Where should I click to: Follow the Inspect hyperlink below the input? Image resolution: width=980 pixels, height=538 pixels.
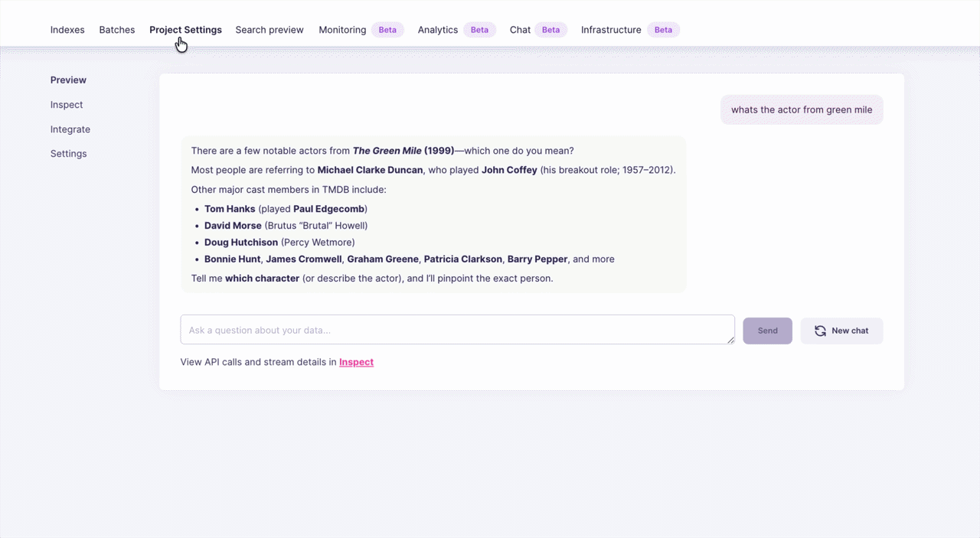[x=356, y=362]
